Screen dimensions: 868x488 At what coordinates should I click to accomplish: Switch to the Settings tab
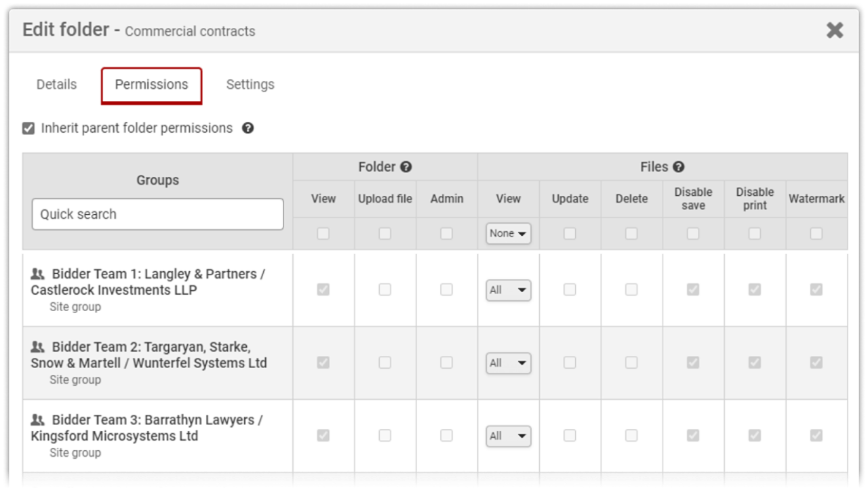point(250,85)
